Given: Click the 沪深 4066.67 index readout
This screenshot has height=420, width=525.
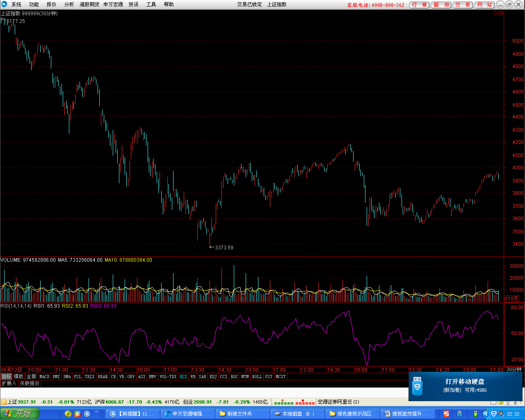Looking at the screenshot, I should (x=110, y=402).
